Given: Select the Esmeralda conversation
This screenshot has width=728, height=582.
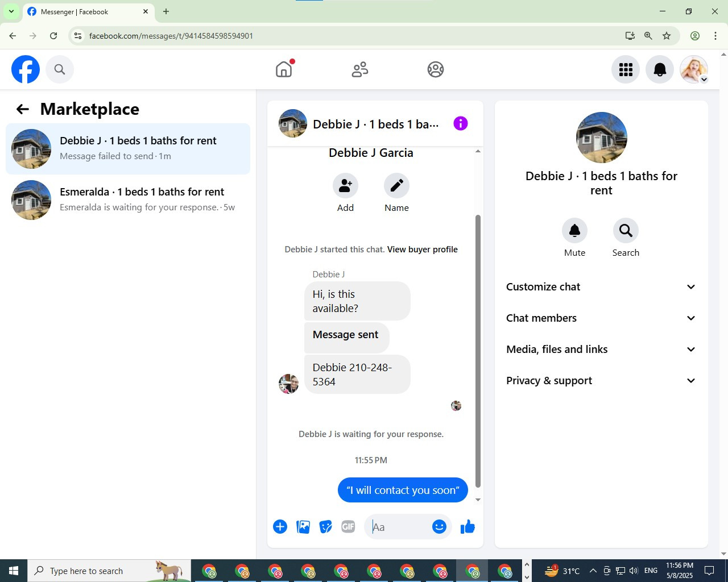Looking at the screenshot, I should [x=128, y=200].
